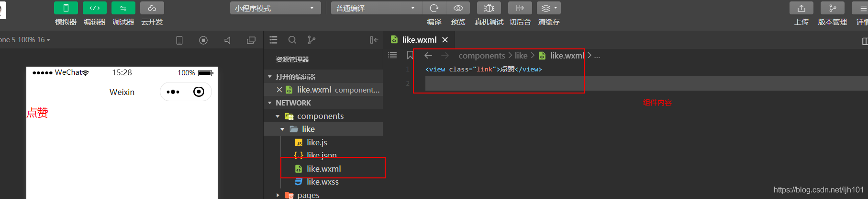Collapse the like folder
Viewport: 868px width, 199px height.
tap(282, 129)
